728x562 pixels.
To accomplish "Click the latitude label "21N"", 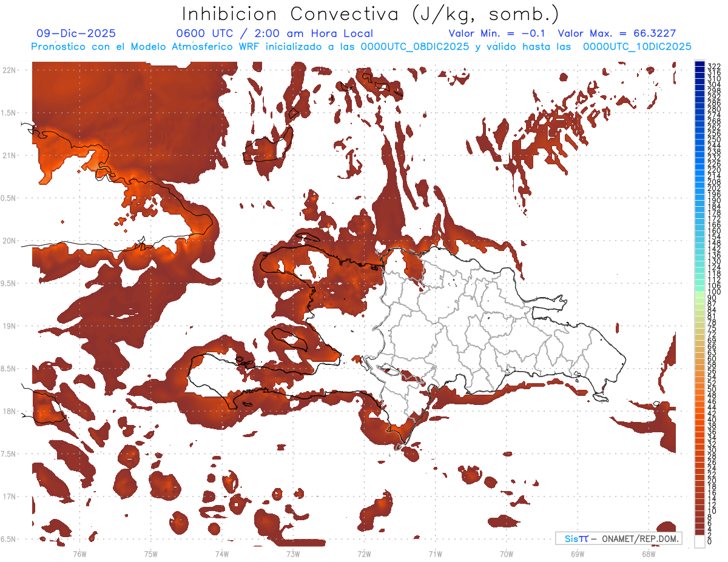I will [9, 156].
